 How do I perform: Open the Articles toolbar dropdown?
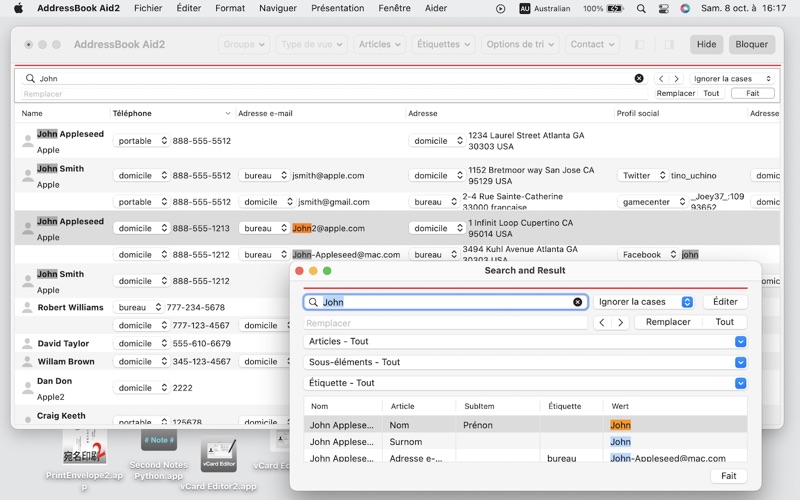380,44
